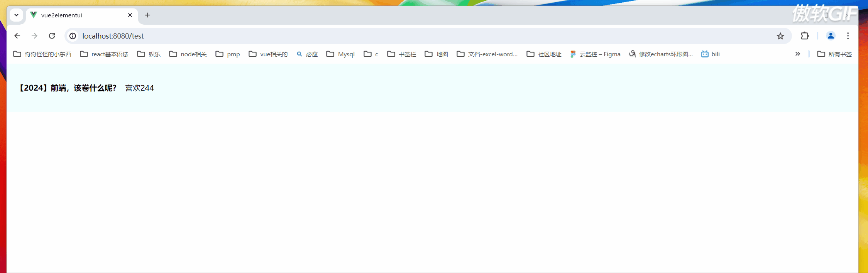Open the user profile avatar
The height and width of the screenshot is (273, 868).
pos(831,36)
